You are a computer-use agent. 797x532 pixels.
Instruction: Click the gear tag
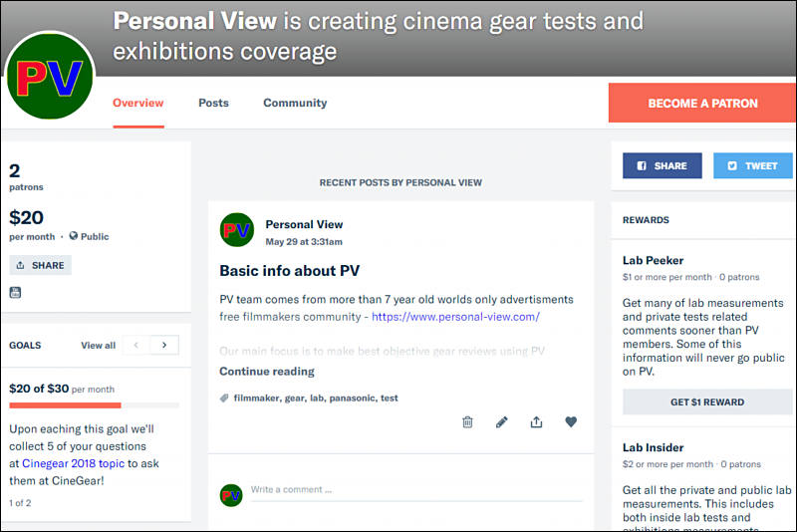295,399
